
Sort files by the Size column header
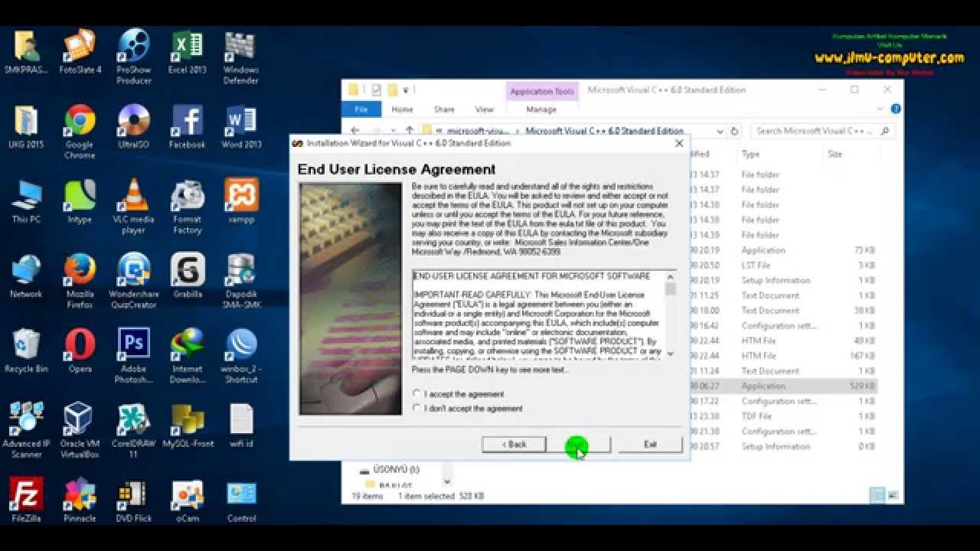coord(835,154)
